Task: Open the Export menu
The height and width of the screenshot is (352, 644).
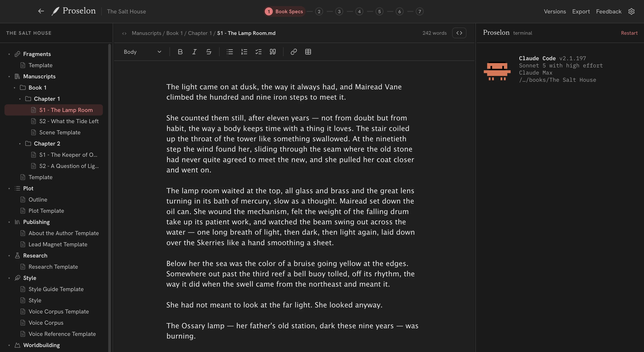Action: coord(581,11)
